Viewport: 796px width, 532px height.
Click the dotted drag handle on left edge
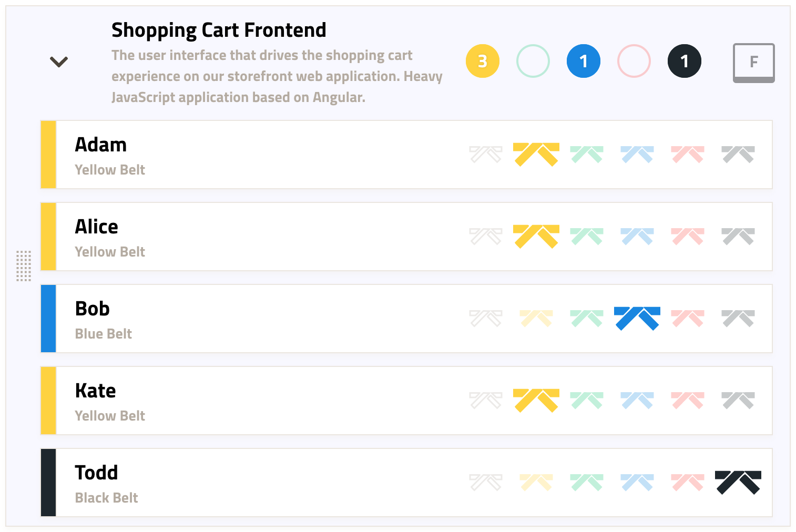pos(24,266)
